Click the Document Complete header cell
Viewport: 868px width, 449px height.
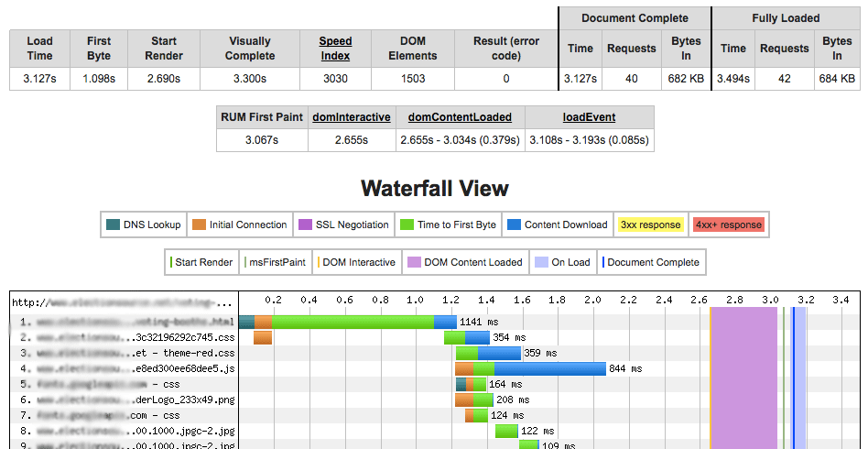click(x=635, y=18)
